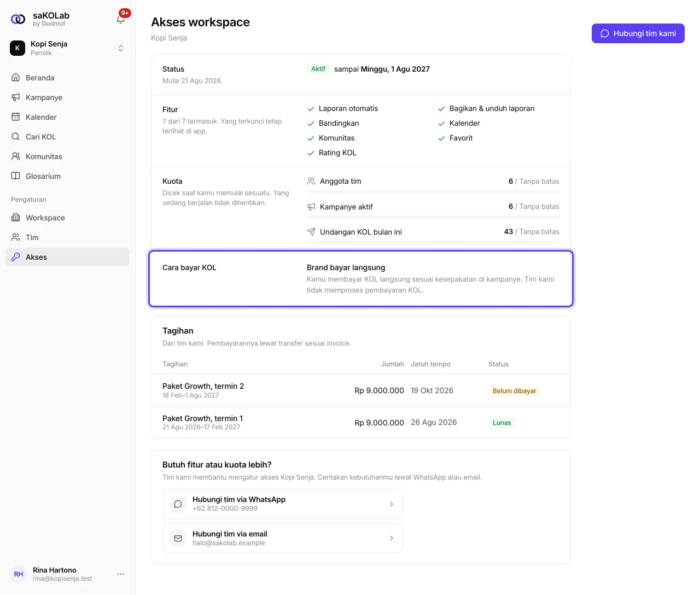Open the Rina Hartono account menu dots
700x595 pixels.
[121, 574]
